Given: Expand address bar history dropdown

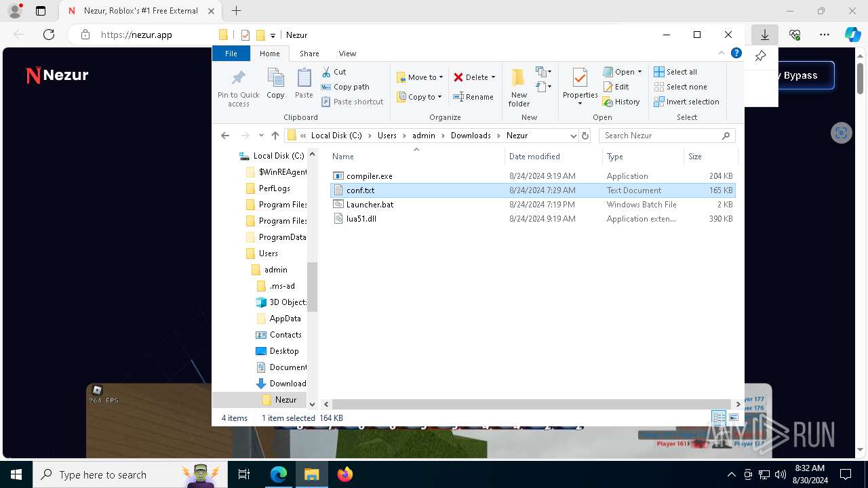Looking at the screenshot, I should 573,136.
